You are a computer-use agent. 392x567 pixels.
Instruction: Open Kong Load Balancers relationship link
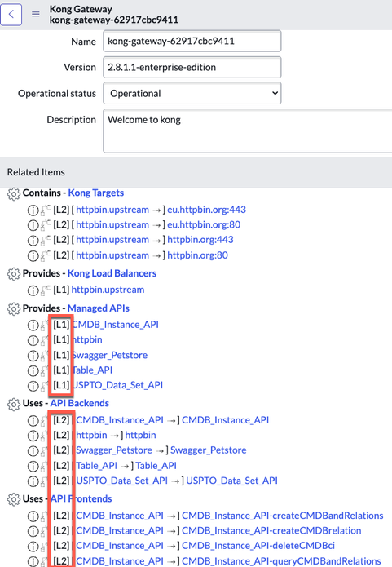112,273
